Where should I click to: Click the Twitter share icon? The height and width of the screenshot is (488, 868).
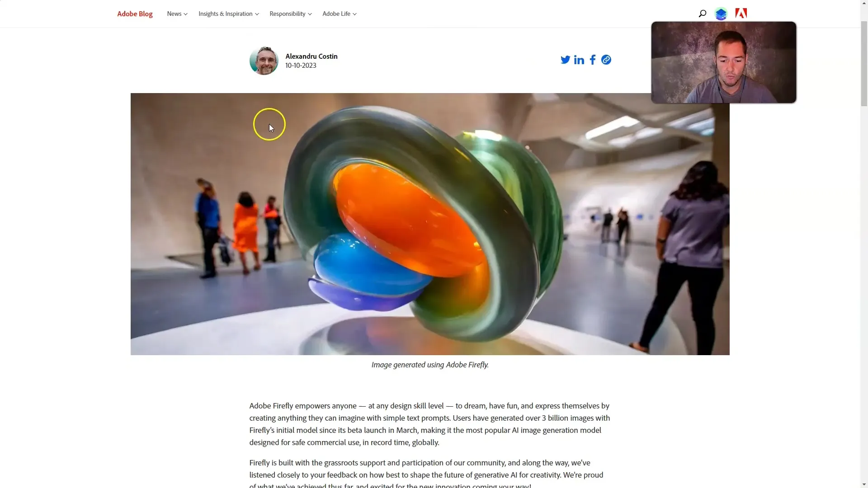(565, 60)
